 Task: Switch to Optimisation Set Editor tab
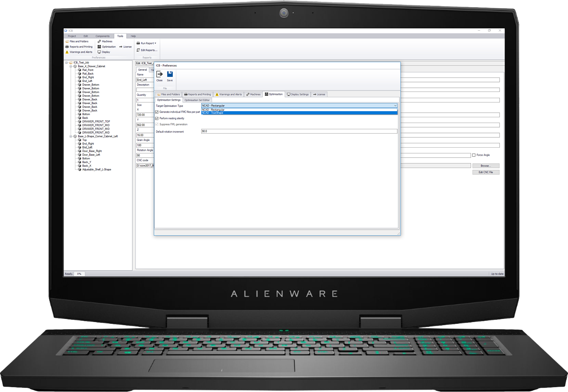[x=197, y=100]
